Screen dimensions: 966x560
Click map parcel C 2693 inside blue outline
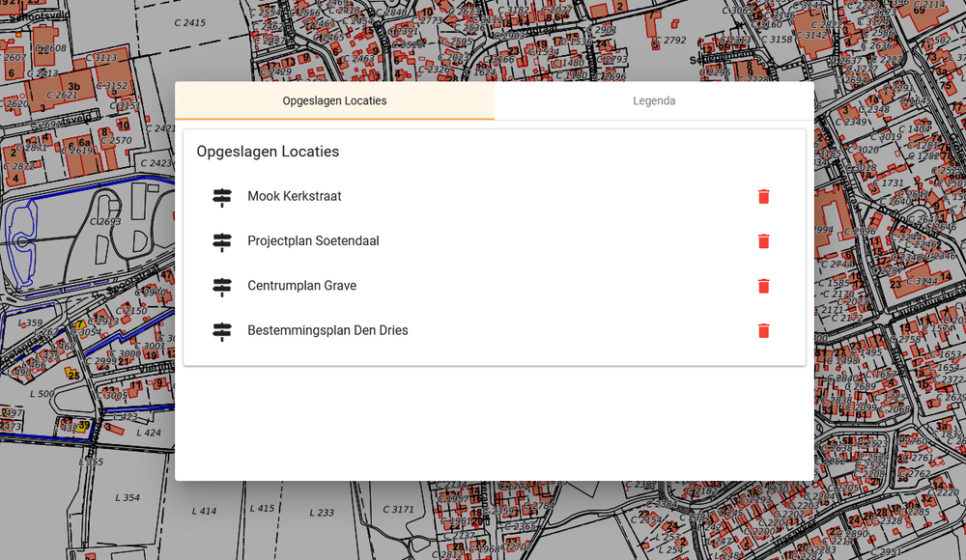point(105,222)
